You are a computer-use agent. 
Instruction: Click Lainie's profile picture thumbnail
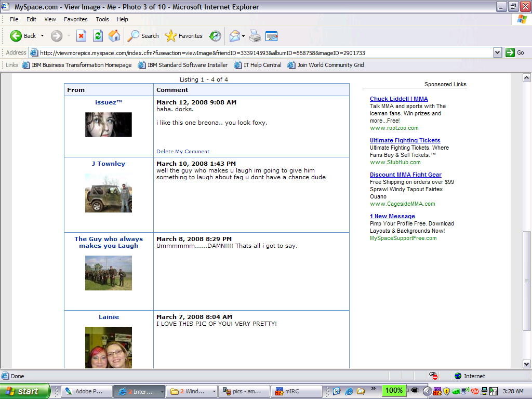109,347
